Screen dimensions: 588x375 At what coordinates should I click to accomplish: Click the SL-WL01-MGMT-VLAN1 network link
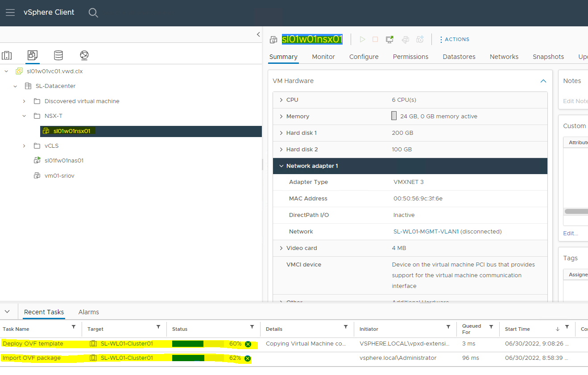[426, 232]
